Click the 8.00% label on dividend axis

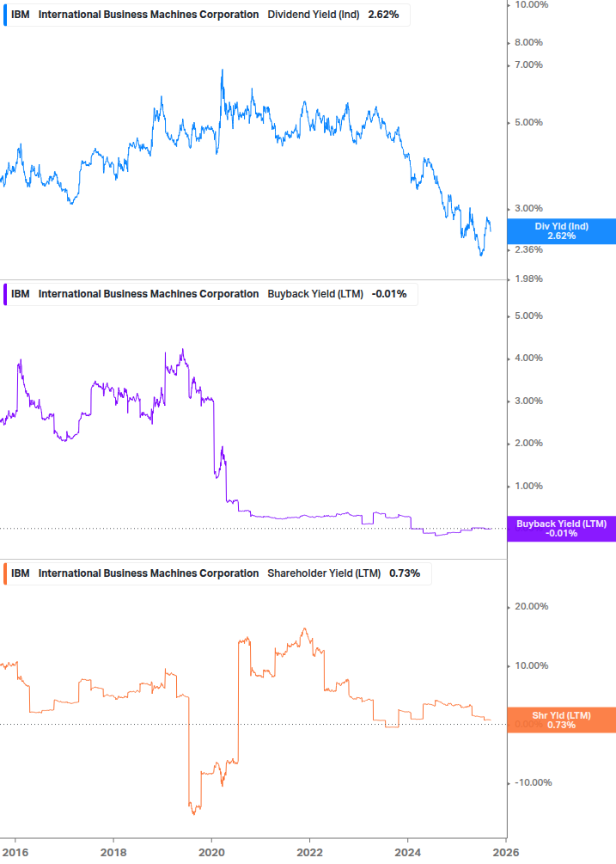[528, 42]
